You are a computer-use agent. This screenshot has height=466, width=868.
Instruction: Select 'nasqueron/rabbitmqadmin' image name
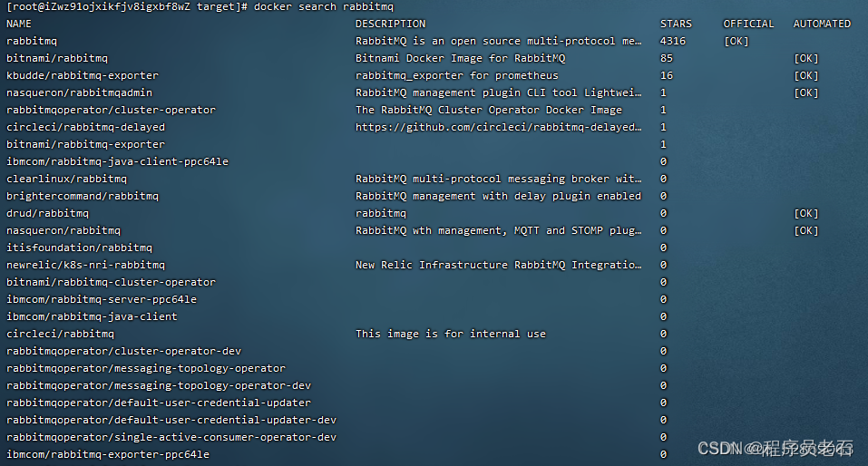(79, 92)
